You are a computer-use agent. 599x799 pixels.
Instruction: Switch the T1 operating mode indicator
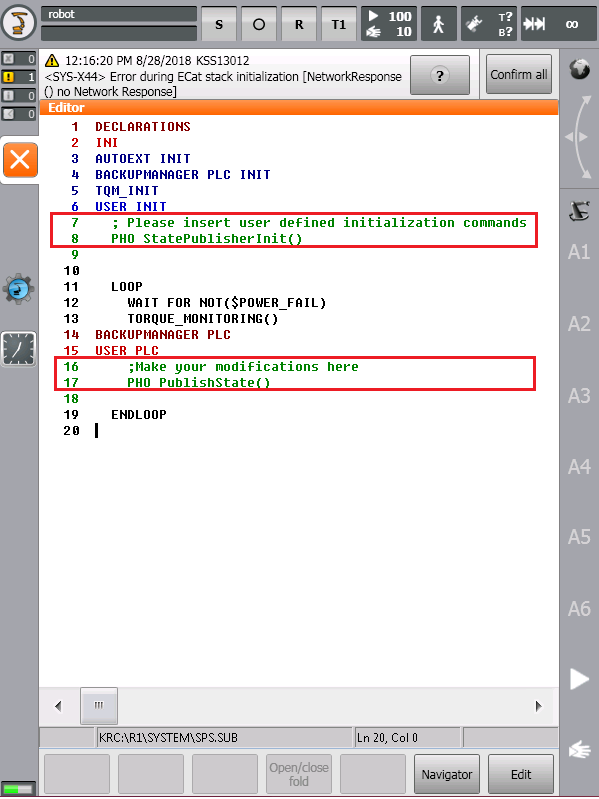click(x=339, y=24)
